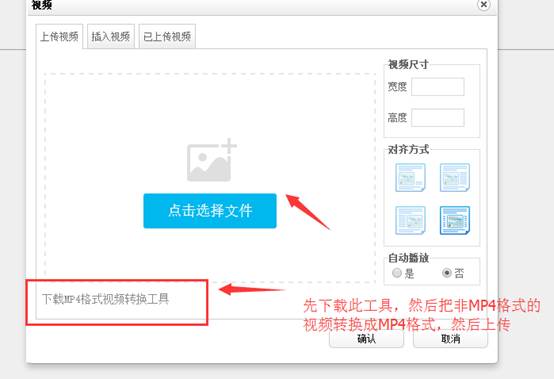This screenshot has width=554, height=379.
Task: Click the 自动播放 group label
Action: 408,258
